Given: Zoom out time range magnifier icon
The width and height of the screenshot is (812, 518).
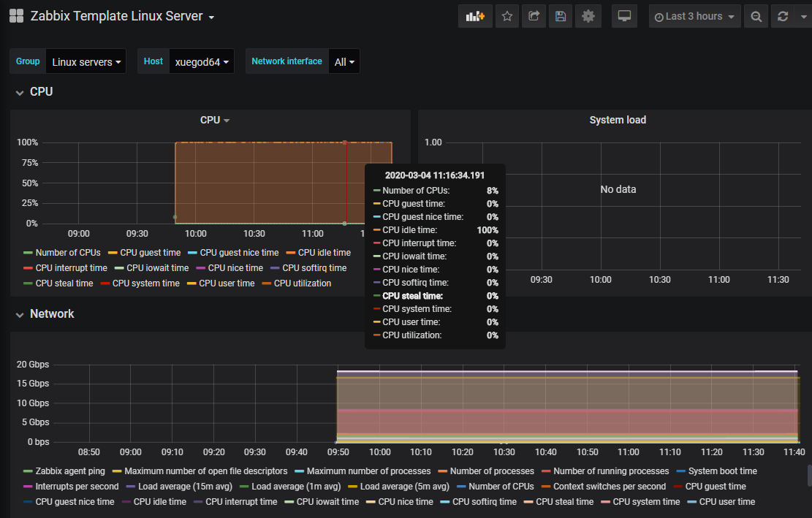Looking at the screenshot, I should pyautogui.click(x=756, y=16).
